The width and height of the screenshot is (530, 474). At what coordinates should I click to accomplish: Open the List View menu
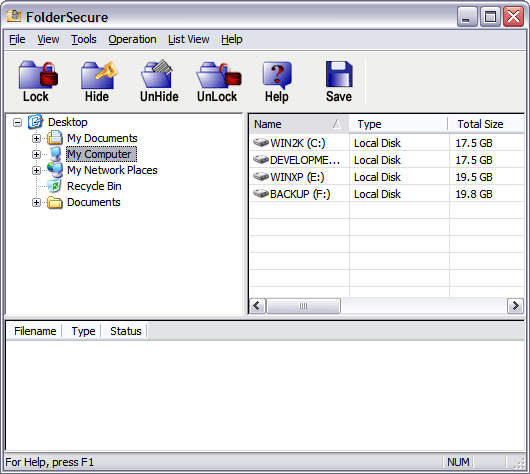click(189, 40)
